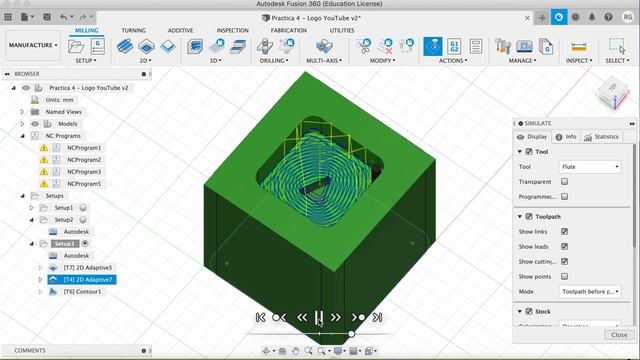Screen dimensions: 640x360
Task: Uncheck Show links
Action: [x=564, y=231]
